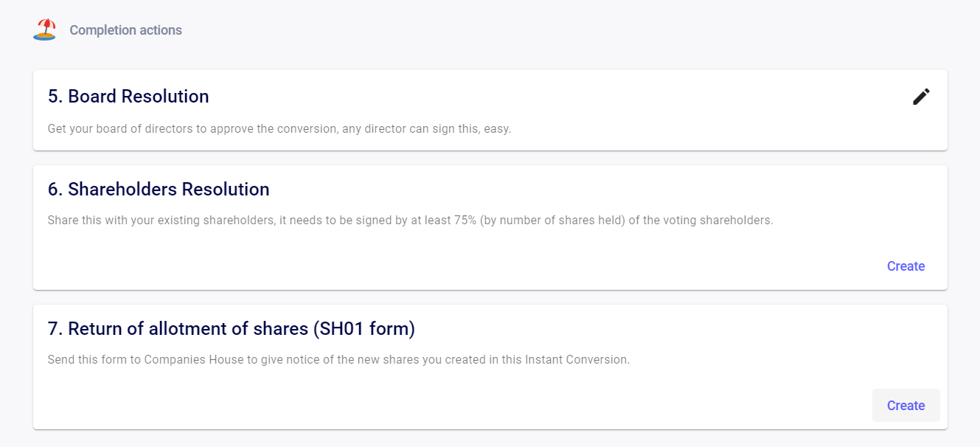980x447 pixels.
Task: Click the "(SH01 form)" part of the heading
Action: (x=364, y=329)
